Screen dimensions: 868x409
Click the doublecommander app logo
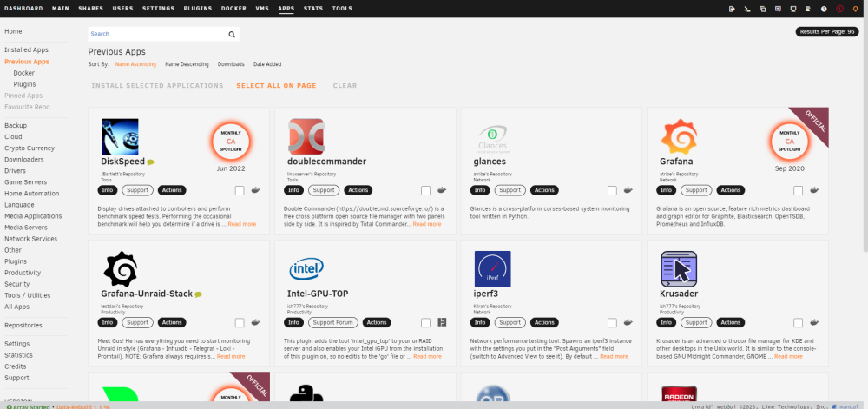point(306,136)
